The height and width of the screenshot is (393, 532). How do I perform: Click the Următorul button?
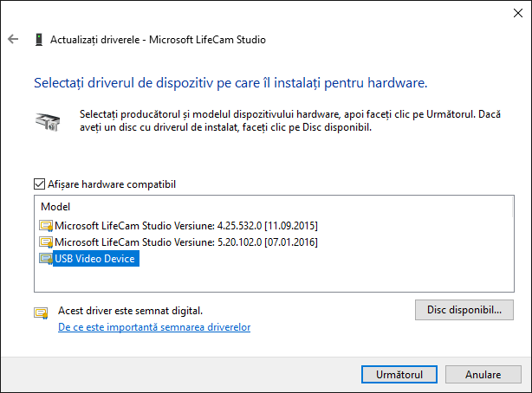399,375
